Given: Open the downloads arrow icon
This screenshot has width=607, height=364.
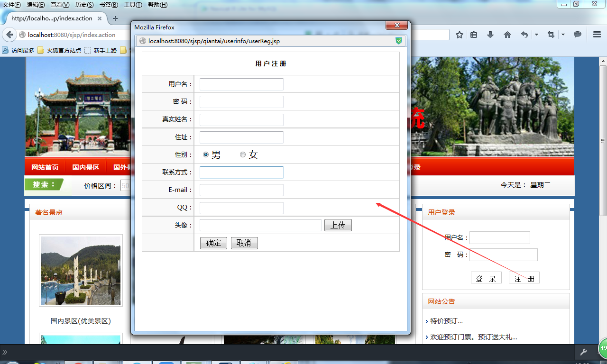Looking at the screenshot, I should click(490, 35).
